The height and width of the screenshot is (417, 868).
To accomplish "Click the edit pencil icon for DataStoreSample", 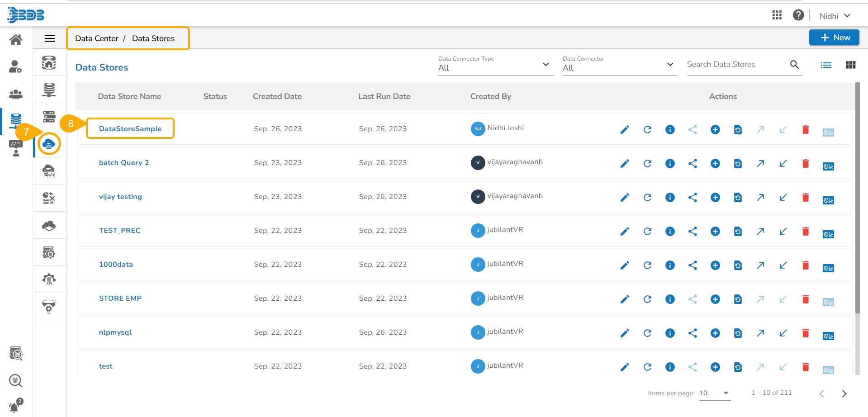I will [625, 130].
